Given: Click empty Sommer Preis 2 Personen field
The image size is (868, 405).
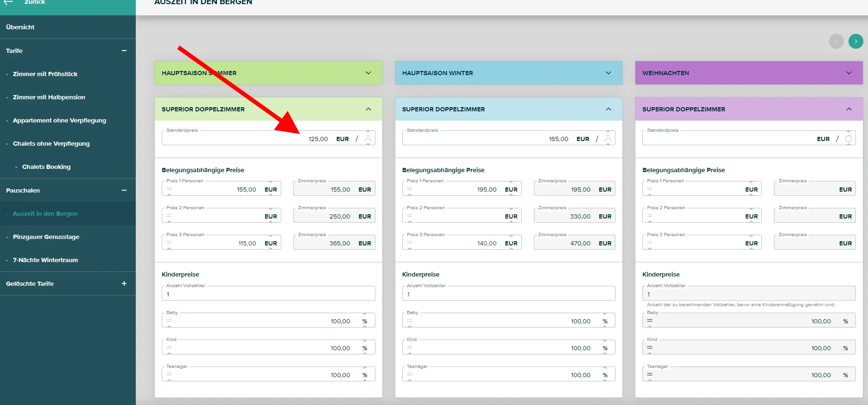Looking at the screenshot, I should click(x=222, y=216).
